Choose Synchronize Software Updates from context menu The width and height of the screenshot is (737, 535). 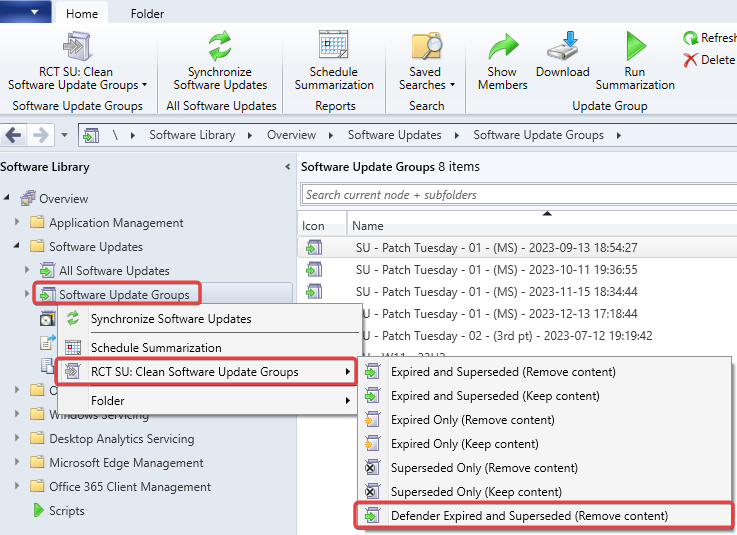point(210,319)
